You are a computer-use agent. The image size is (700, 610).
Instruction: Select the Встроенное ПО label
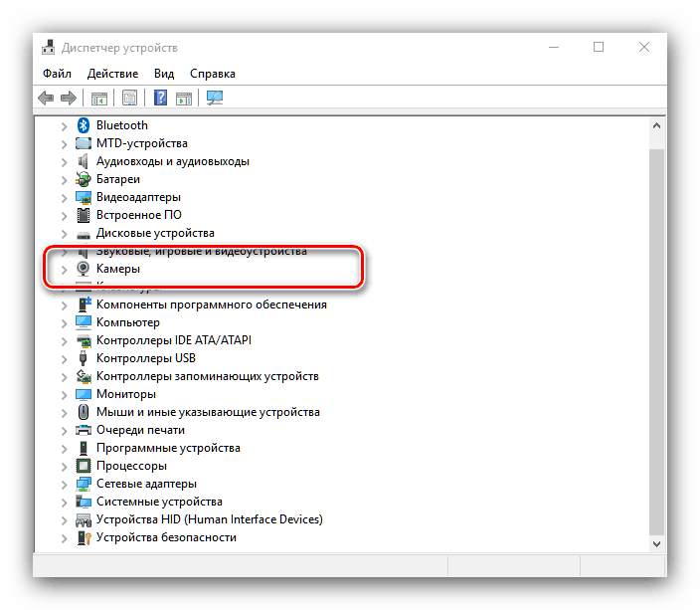139,215
